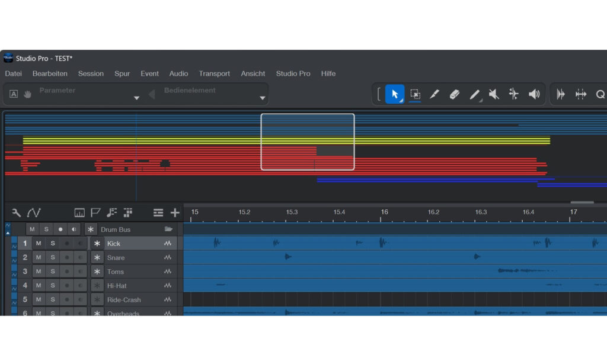Collapse the Drum Bus folder track
607x364 pixels.
[168, 229]
